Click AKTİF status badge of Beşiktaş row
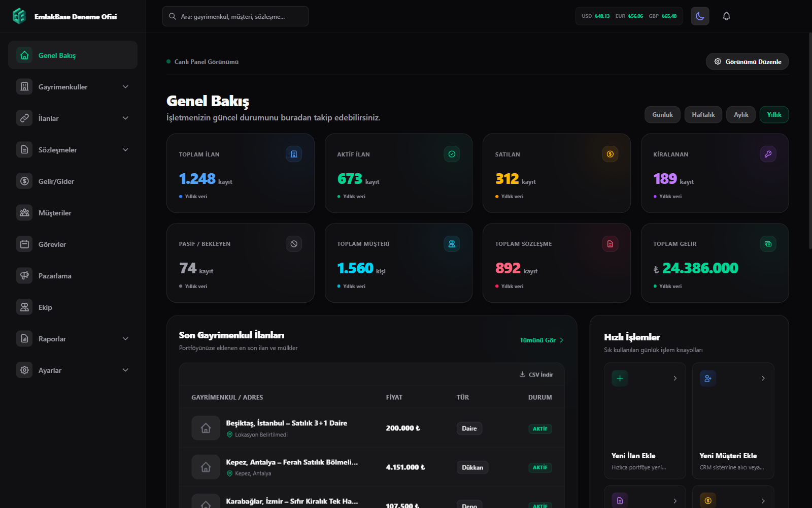Screen dimensions: 812x508 click(x=540, y=429)
